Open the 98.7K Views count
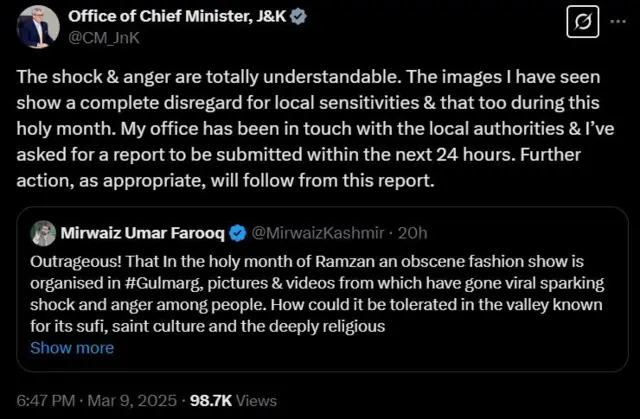 tap(209, 398)
